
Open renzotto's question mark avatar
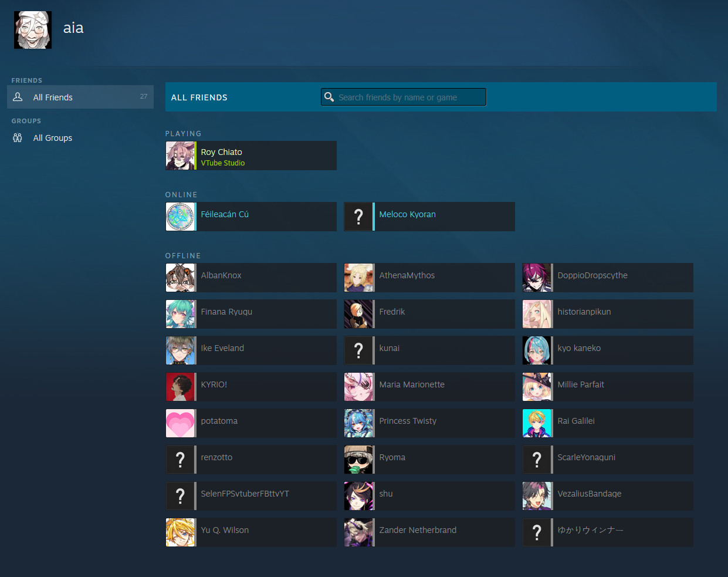coord(180,460)
